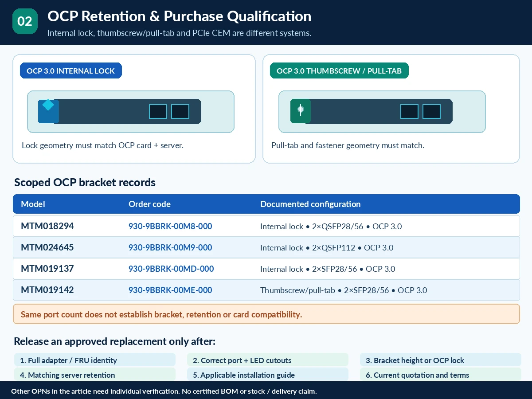Open order code 930-9BBRK-00ME-000
Screen dimensions: 532x399
[170, 290]
